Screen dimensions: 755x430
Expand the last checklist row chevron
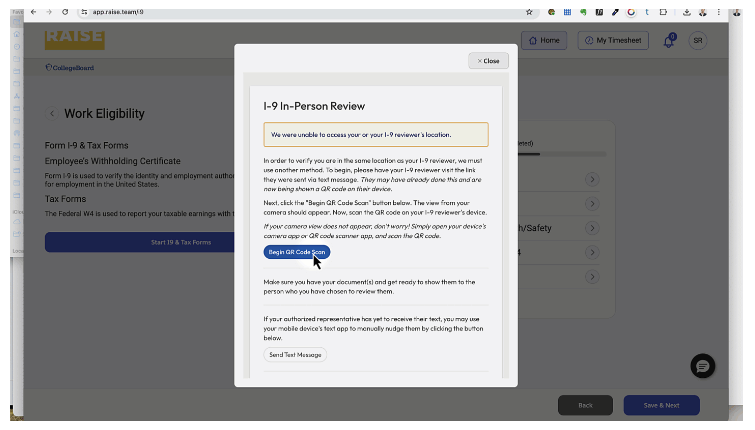pyautogui.click(x=592, y=276)
